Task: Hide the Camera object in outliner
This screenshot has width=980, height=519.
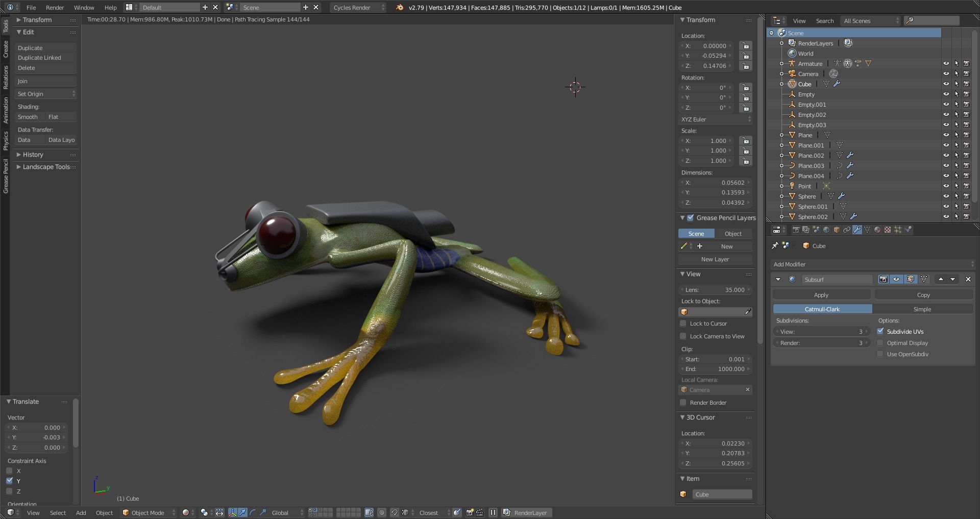Action: click(x=946, y=74)
